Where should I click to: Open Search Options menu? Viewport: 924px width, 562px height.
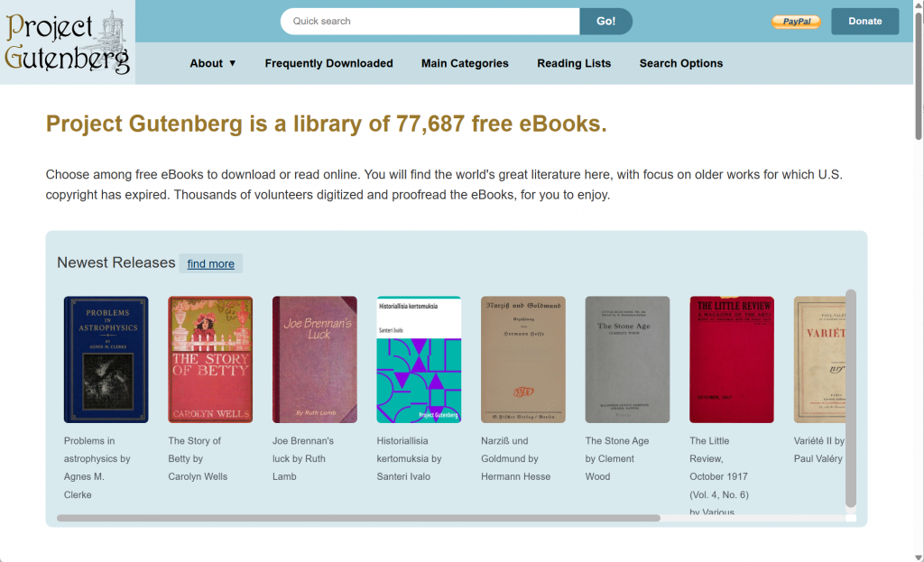click(x=680, y=63)
